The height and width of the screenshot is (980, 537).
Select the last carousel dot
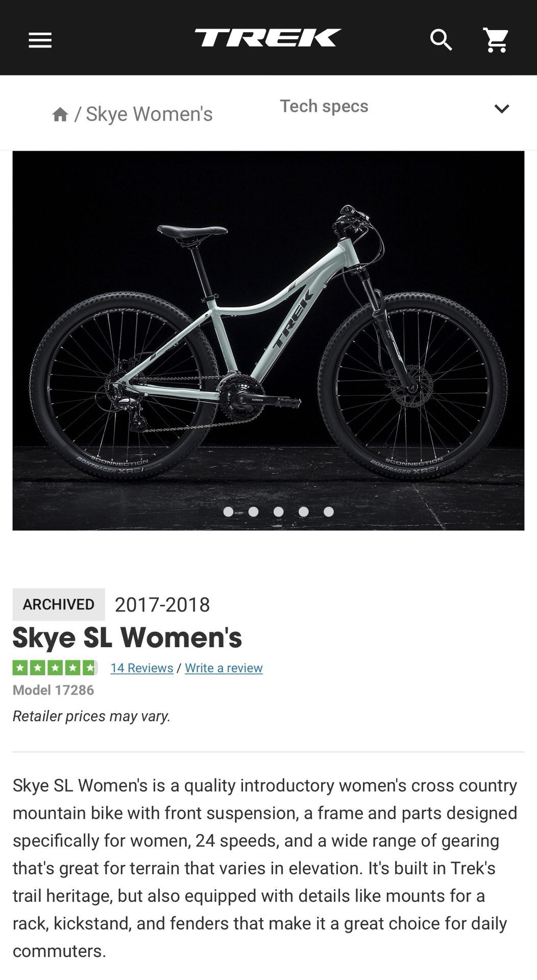[x=329, y=511]
